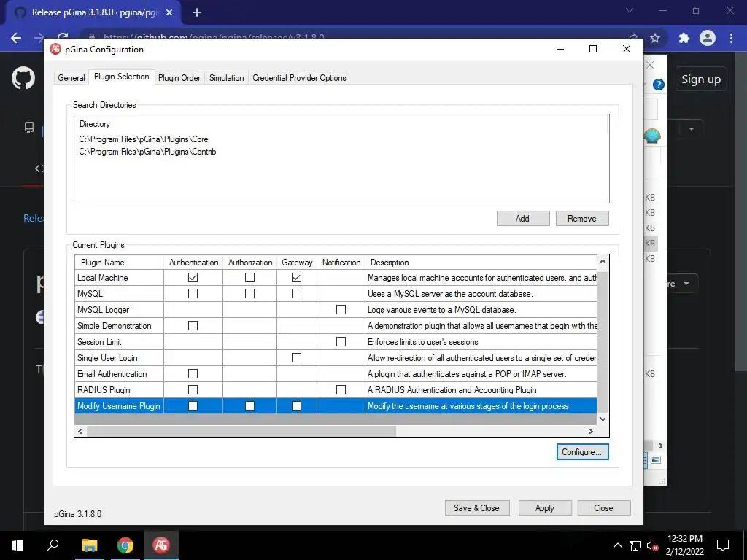Open File Explorer from the taskbar
747x560 pixels.
click(x=89, y=545)
